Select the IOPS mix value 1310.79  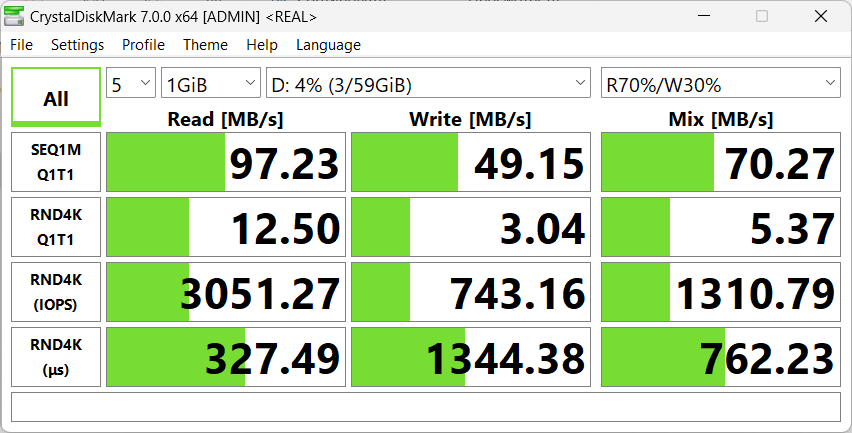[x=721, y=292]
